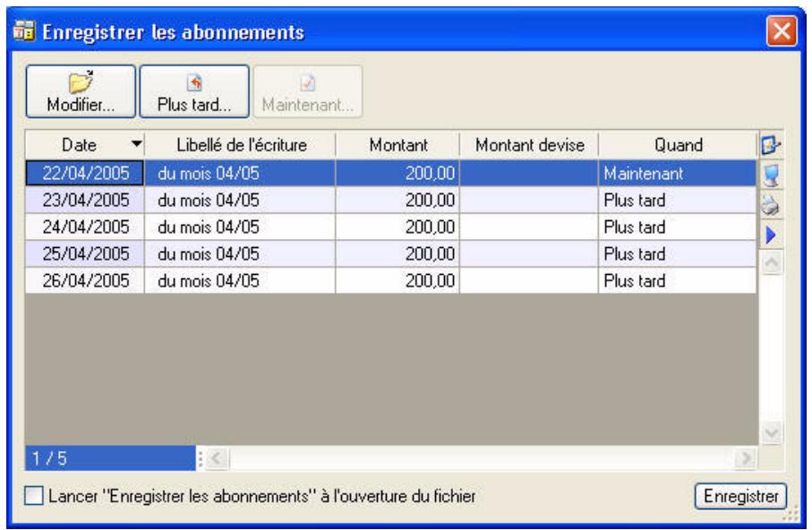Open the edit-columns icon beside Quand header
This screenshot has width=812, height=530.
pyautogui.click(x=771, y=144)
